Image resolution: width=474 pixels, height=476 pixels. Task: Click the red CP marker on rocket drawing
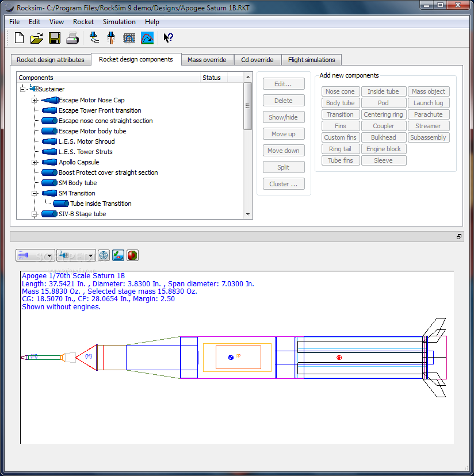coord(339,358)
